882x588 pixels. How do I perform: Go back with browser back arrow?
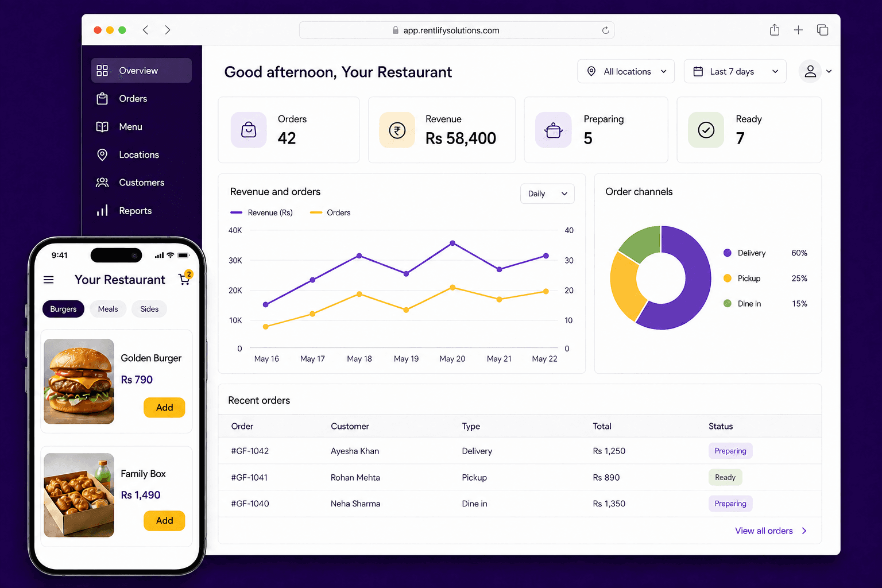click(x=146, y=30)
